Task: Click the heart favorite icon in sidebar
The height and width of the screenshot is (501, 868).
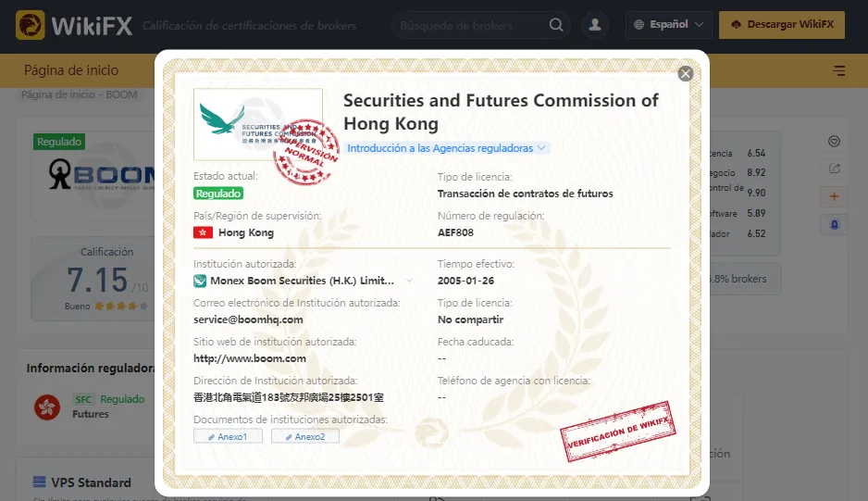Action: (835, 142)
